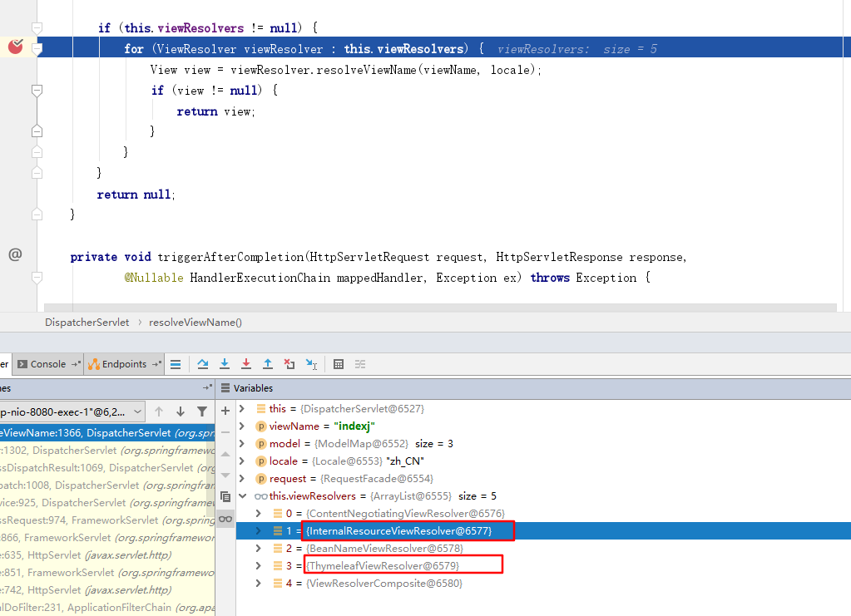Expand the ThymeleafViewResolver tree node
851x616 pixels.
tap(259, 566)
